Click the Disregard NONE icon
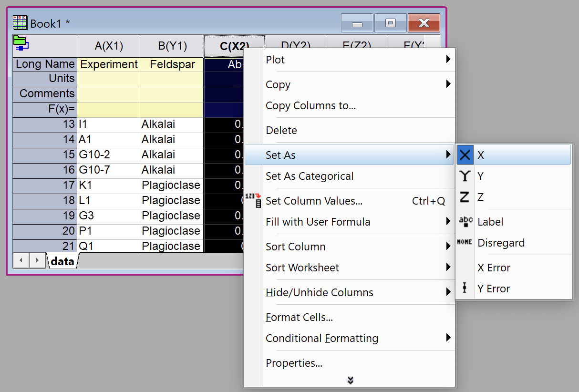Viewport: 579px width, 392px height. click(465, 243)
